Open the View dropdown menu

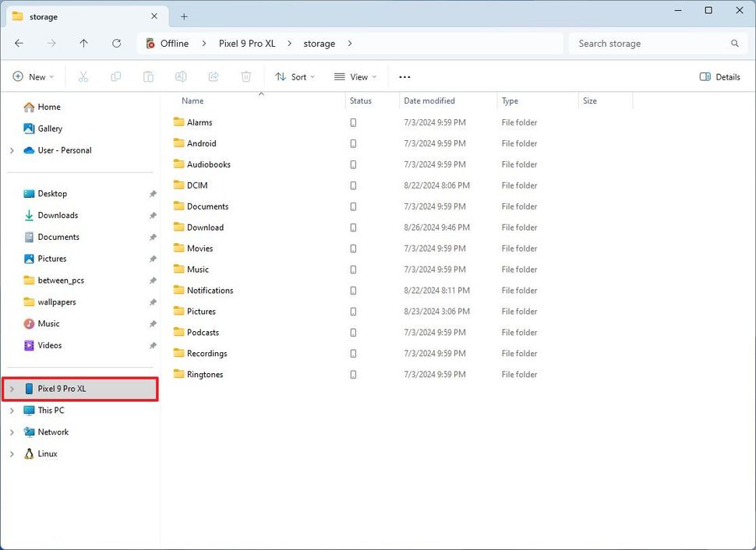pos(355,76)
